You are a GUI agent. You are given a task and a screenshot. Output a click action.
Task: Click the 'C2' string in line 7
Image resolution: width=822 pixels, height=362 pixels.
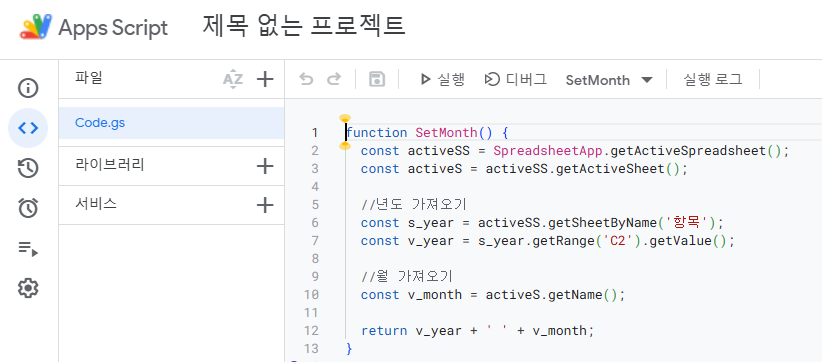click(618, 241)
